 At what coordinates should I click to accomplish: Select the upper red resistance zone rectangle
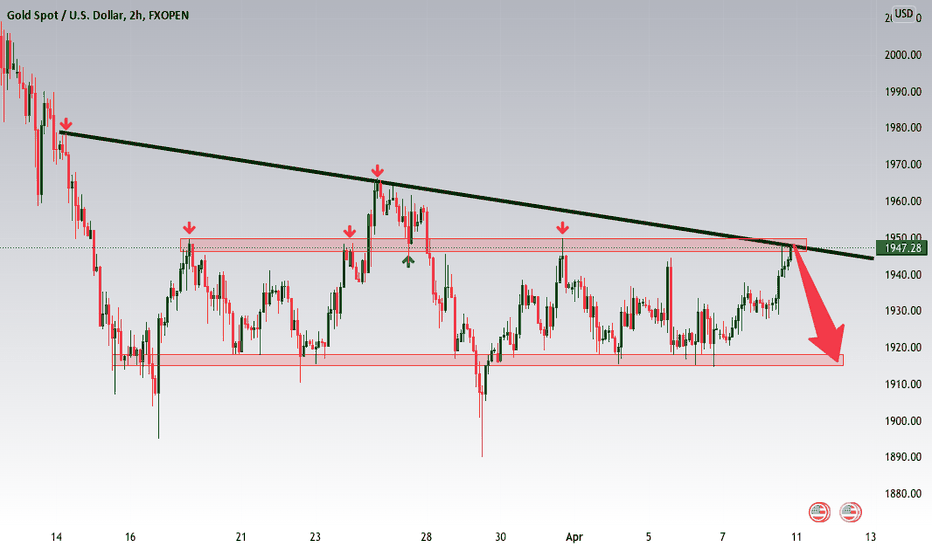[493, 245]
